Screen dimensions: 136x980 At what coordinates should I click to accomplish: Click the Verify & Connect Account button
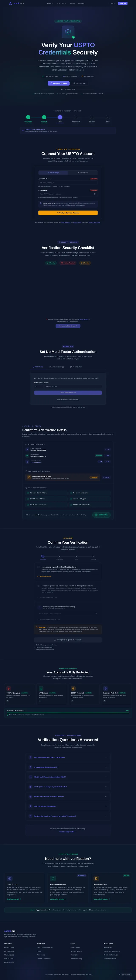[68, 213]
